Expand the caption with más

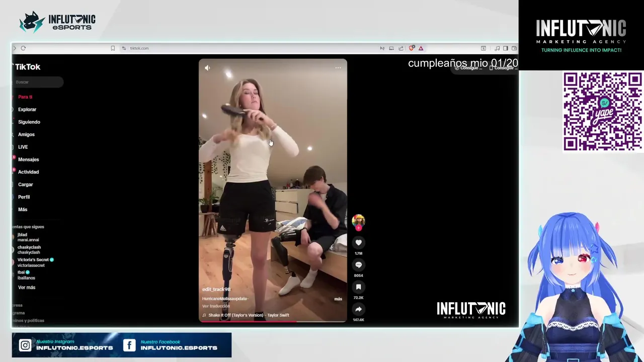338,299
